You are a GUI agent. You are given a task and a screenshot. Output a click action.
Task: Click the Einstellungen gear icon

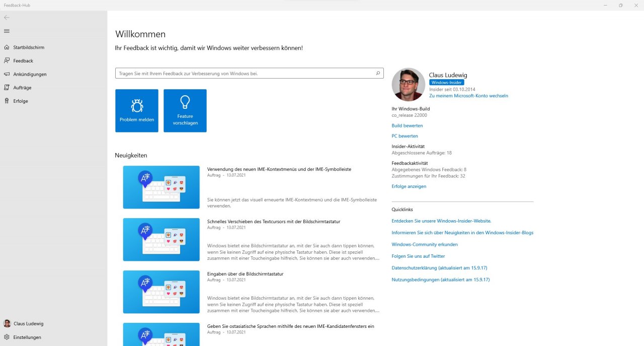tap(7, 337)
